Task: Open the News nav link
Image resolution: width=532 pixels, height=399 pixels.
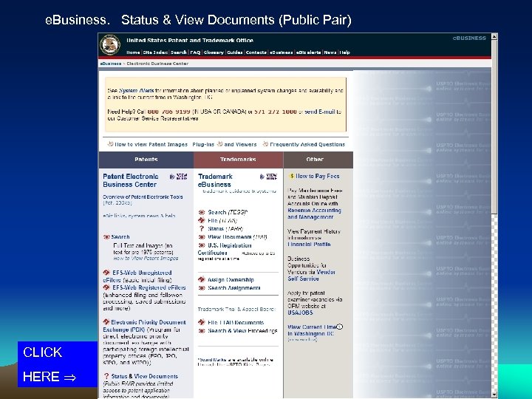Action: [330, 52]
